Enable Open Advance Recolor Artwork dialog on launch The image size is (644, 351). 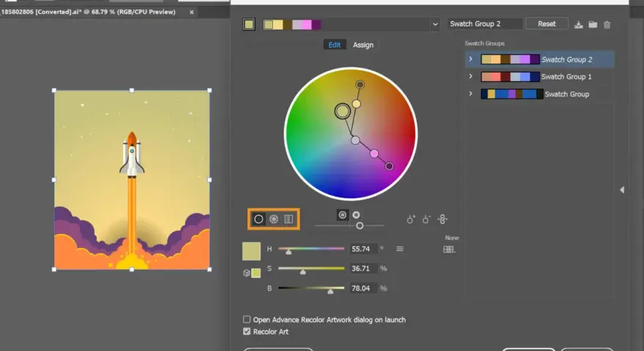coord(247,320)
